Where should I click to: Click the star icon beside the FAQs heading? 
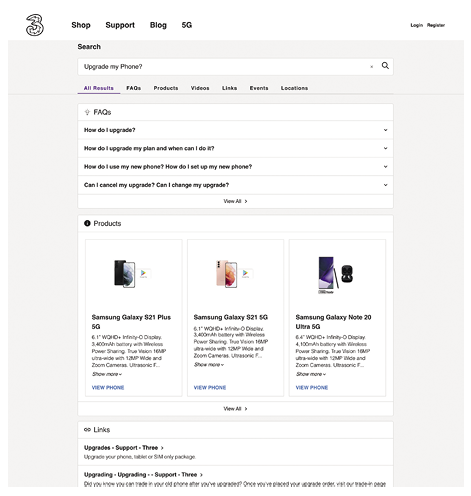pos(87,112)
